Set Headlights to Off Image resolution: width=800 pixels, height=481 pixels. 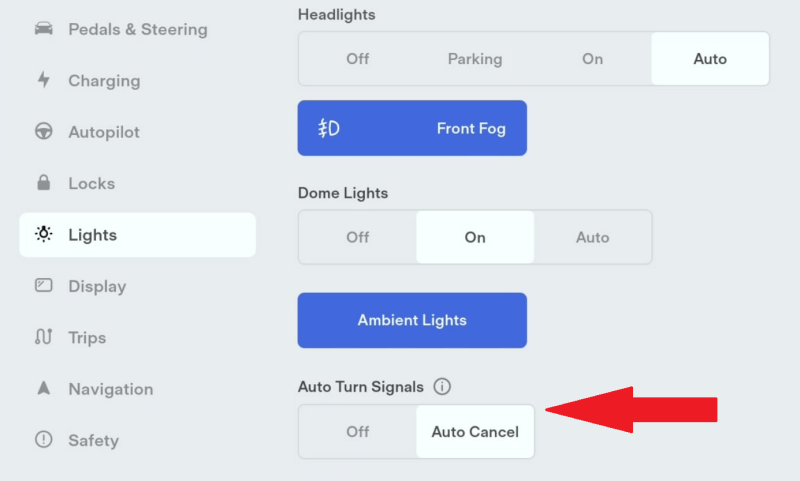pyautogui.click(x=357, y=59)
